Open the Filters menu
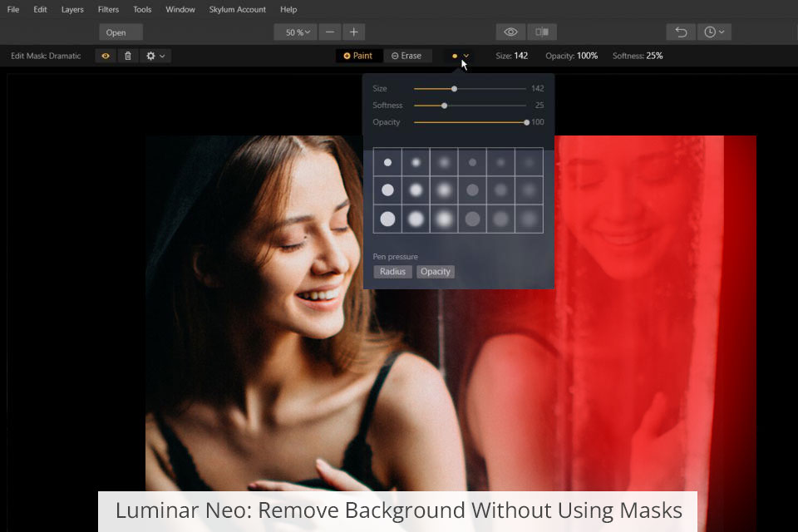798x532 pixels. (108, 9)
